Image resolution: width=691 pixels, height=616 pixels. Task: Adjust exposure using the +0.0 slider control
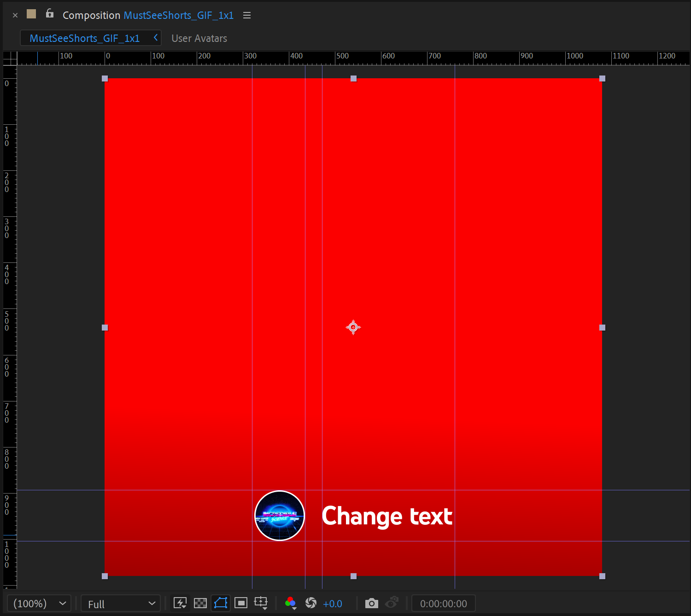333,604
